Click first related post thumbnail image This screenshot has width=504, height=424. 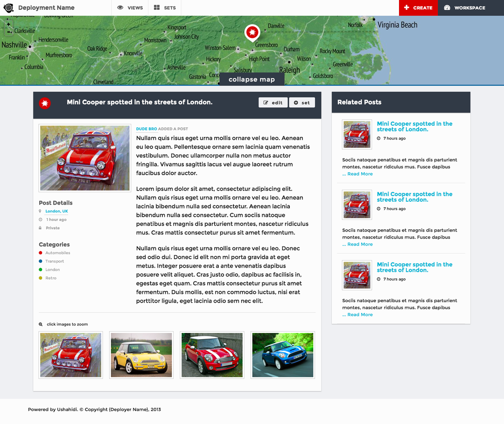[357, 134]
